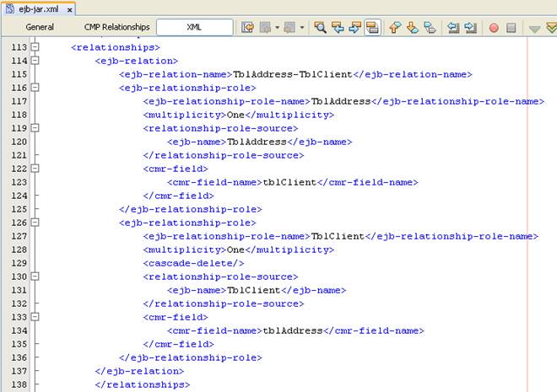The width and height of the screenshot is (557, 392).
Task: Click the Stop Macro Recording square
Action: (511, 28)
